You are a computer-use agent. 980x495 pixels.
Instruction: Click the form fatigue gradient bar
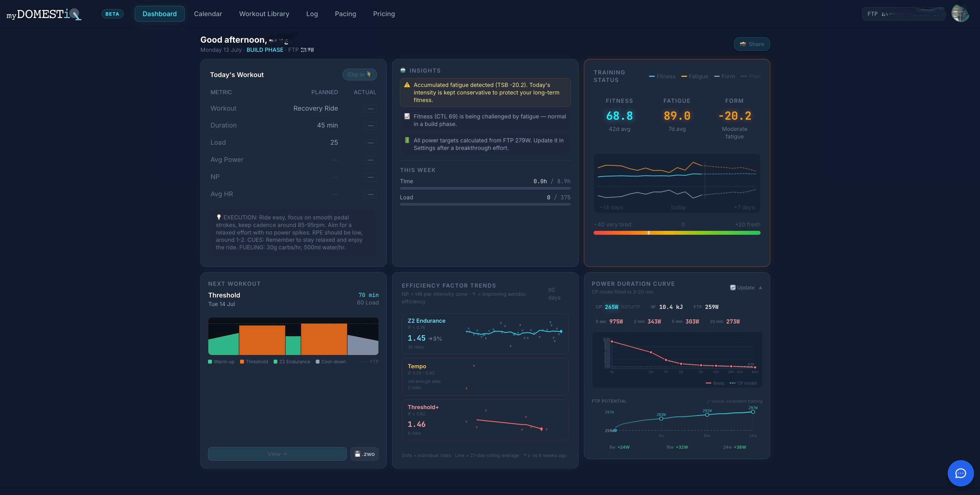[677, 233]
